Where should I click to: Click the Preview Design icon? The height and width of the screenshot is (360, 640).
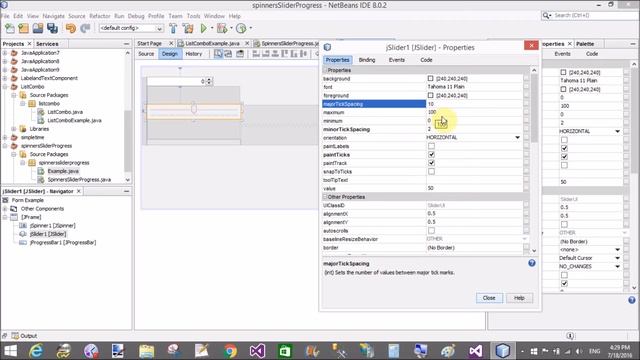pos(240,54)
